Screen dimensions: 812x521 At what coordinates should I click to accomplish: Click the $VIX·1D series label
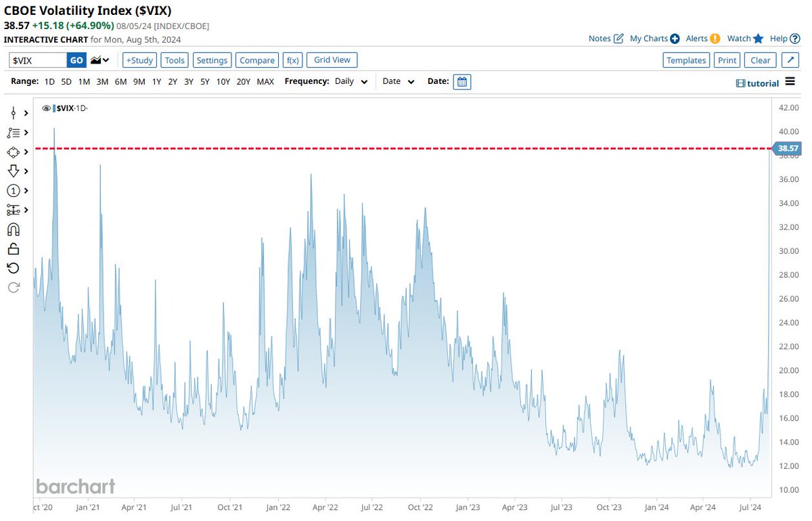pyautogui.click(x=72, y=108)
